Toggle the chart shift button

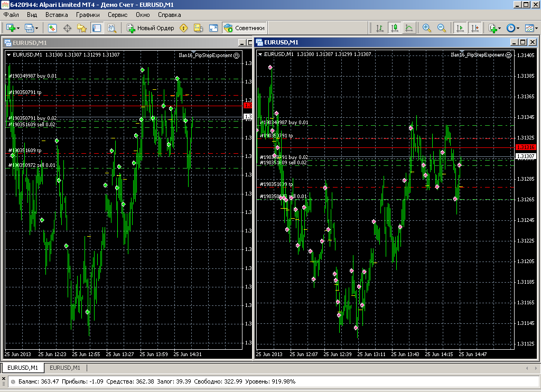click(x=474, y=28)
